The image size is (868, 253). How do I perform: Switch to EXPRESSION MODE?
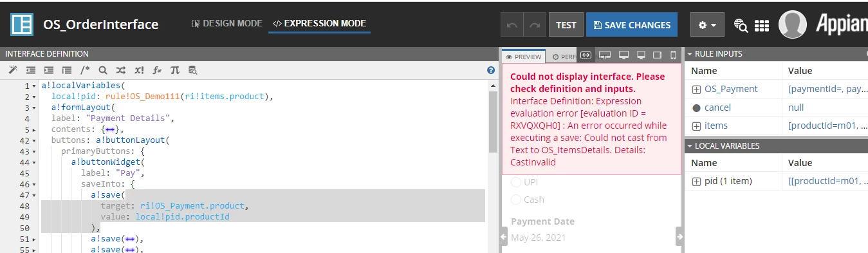point(319,24)
